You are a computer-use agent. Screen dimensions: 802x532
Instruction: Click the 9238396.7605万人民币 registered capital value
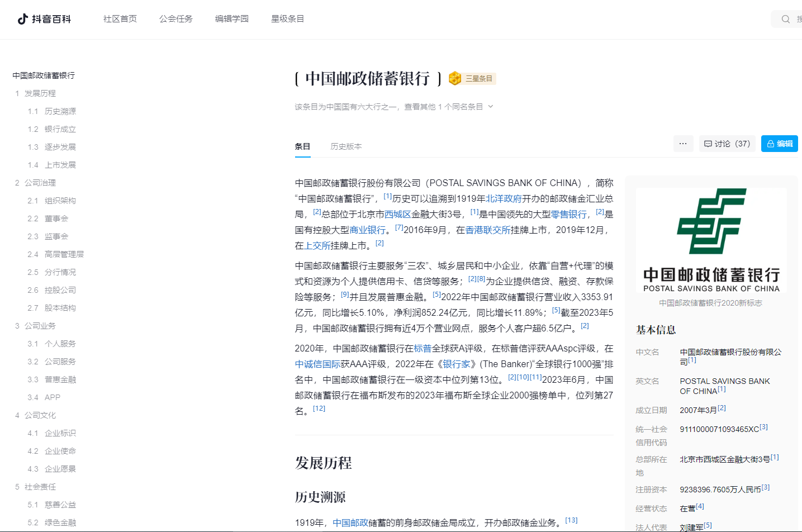point(720,490)
